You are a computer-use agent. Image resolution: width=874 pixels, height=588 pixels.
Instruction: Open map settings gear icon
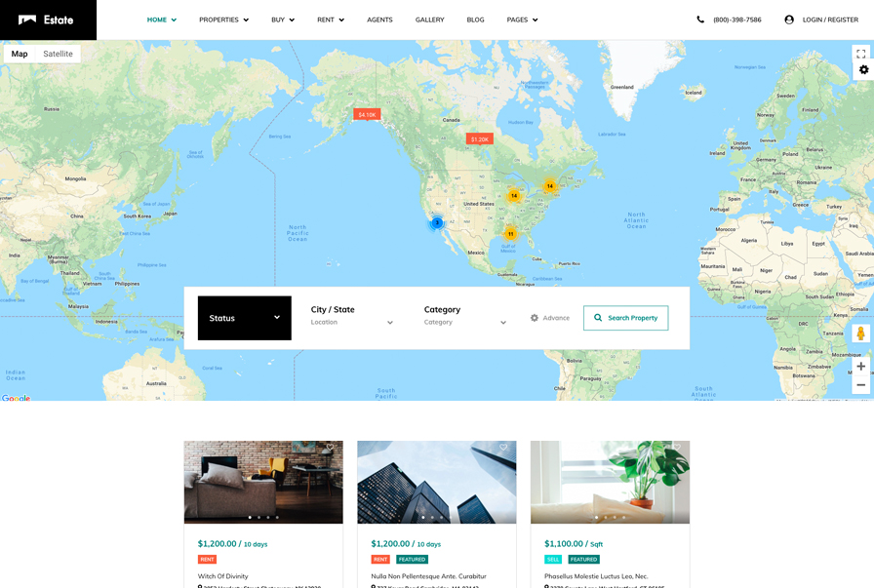click(863, 70)
